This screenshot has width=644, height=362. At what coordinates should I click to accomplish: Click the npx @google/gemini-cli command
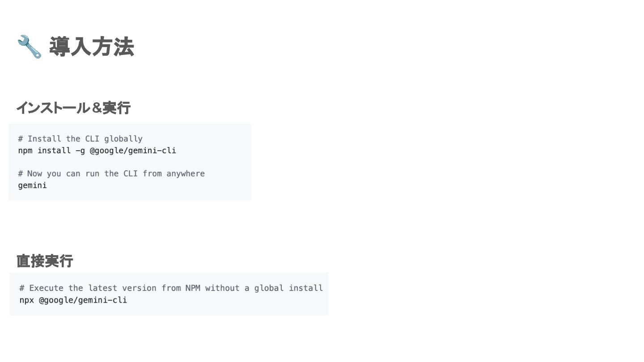click(x=73, y=300)
